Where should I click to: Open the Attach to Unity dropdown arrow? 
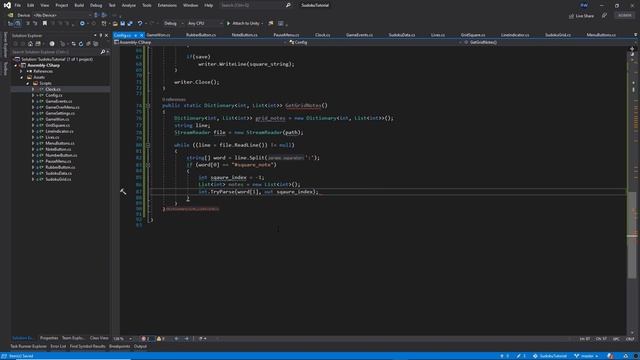pyautogui.click(x=262, y=24)
